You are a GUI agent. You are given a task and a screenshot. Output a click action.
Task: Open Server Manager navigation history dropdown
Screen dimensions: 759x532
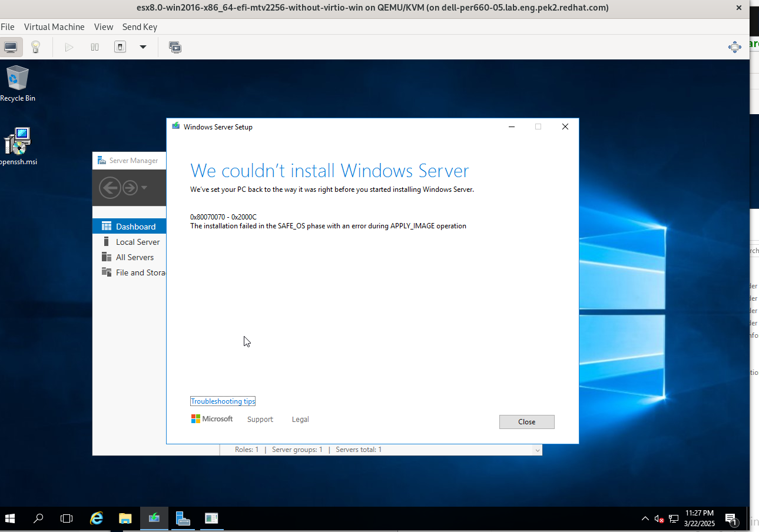click(x=144, y=188)
